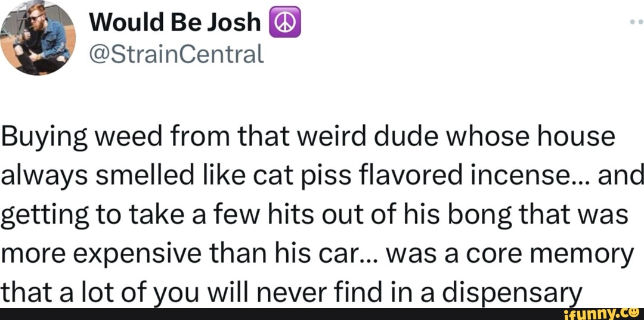Click the smiley face in iFunny logo

(634, 312)
